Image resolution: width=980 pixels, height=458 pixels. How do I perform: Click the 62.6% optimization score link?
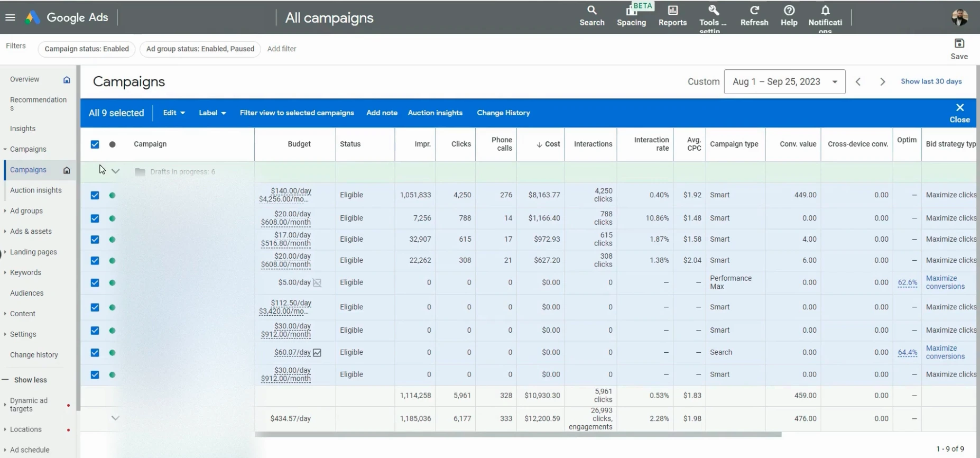pyautogui.click(x=907, y=282)
